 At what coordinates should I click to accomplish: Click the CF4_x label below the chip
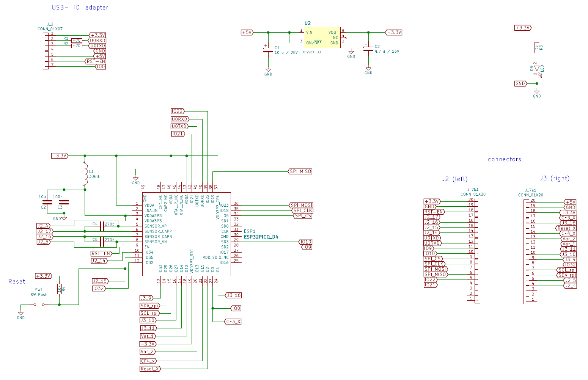[x=148, y=361]
